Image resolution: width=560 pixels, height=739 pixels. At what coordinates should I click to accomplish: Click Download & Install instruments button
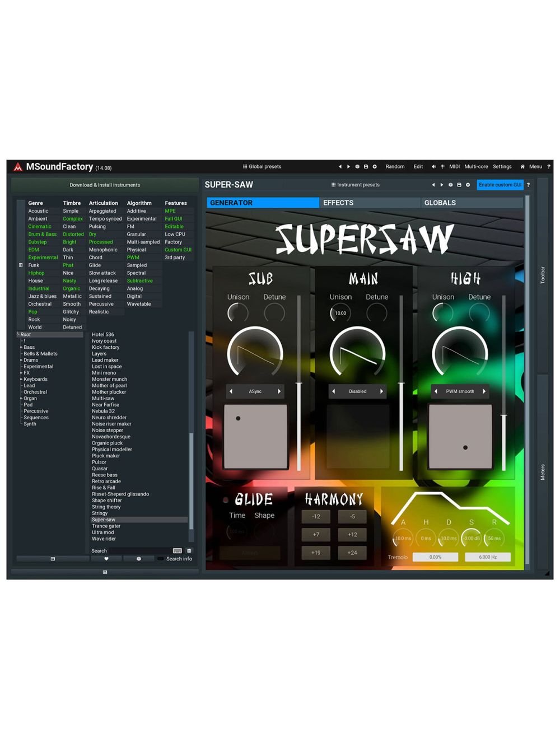(105, 185)
